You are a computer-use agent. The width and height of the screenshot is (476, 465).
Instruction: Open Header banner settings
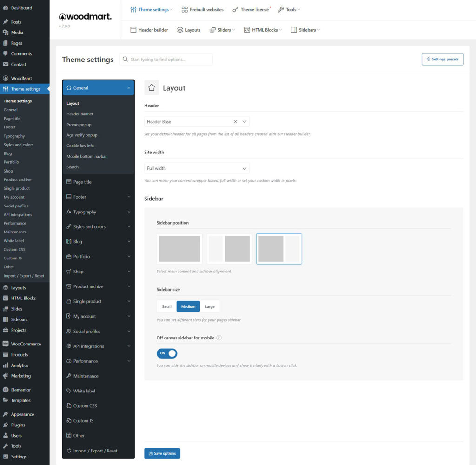coord(80,114)
